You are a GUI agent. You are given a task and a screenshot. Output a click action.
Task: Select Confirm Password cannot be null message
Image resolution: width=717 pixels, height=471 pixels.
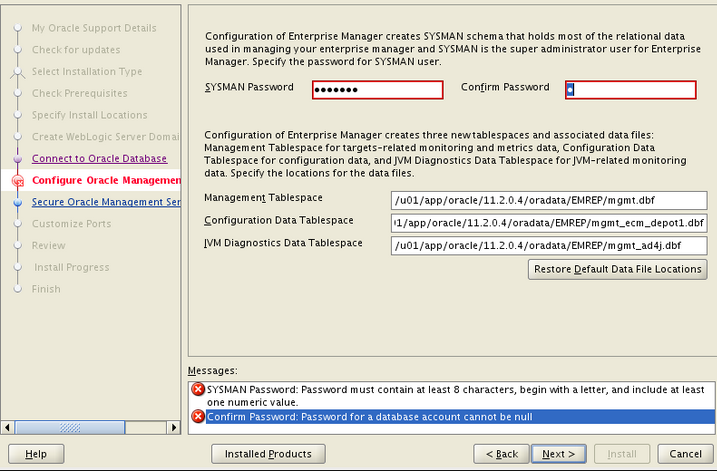(x=460, y=417)
